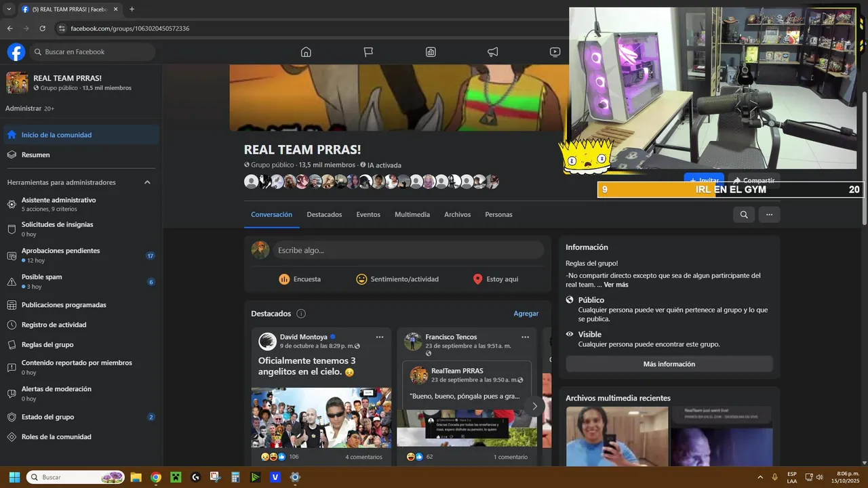Switch to the Destacados tab
868x488 pixels.
(324, 215)
